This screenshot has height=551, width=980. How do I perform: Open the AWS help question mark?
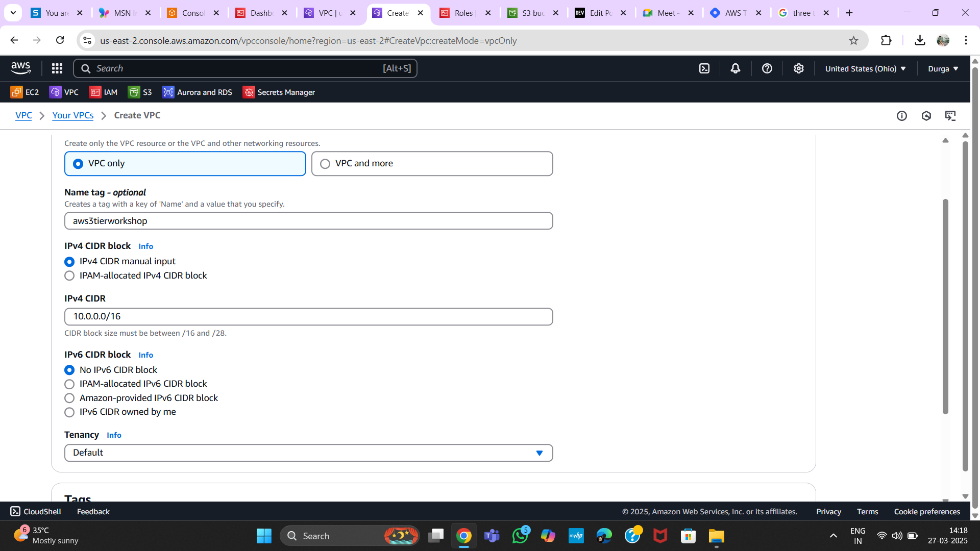(767, 68)
